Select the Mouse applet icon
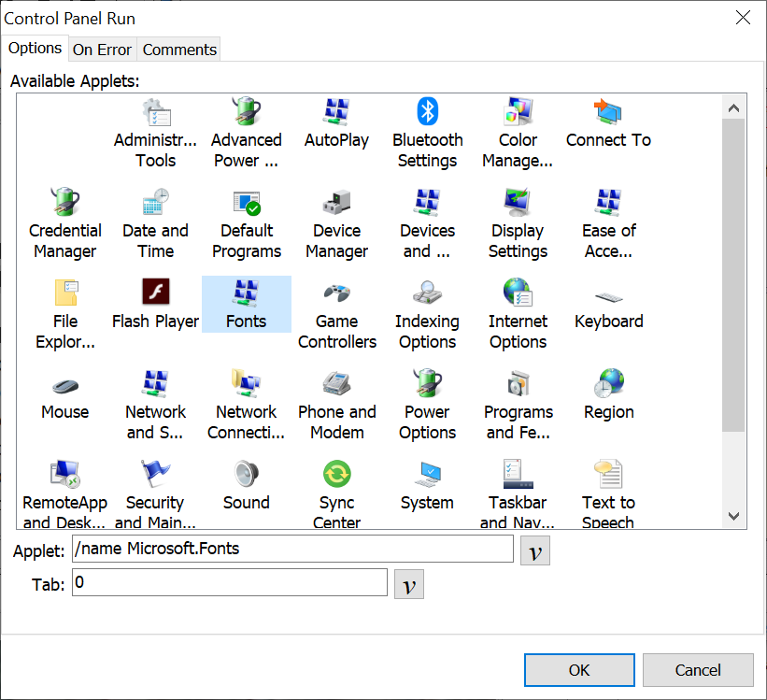The height and width of the screenshot is (700, 767). 64,383
